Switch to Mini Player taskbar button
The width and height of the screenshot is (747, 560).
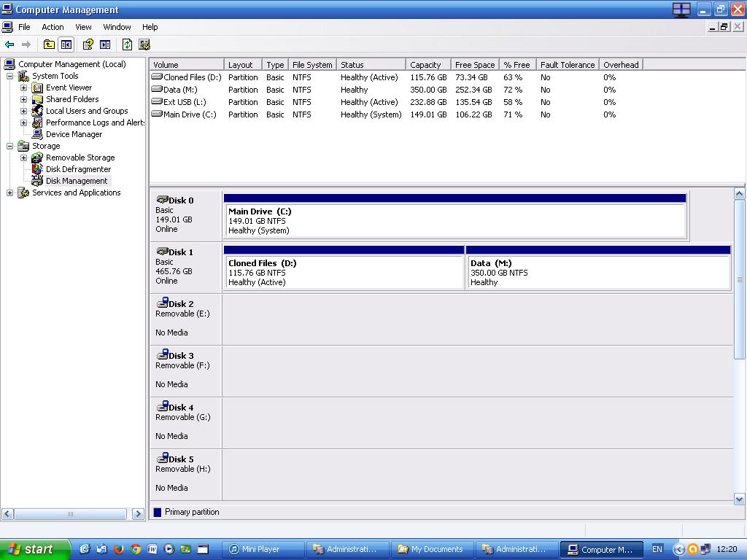[x=263, y=550]
